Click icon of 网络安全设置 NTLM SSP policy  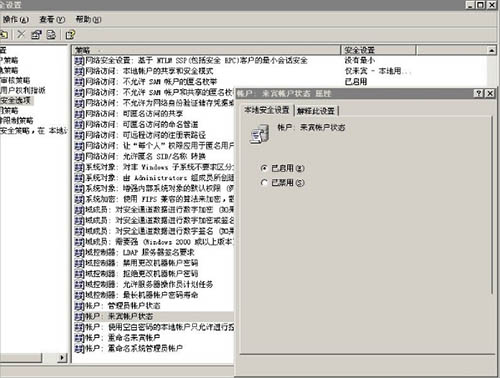pos(79,61)
